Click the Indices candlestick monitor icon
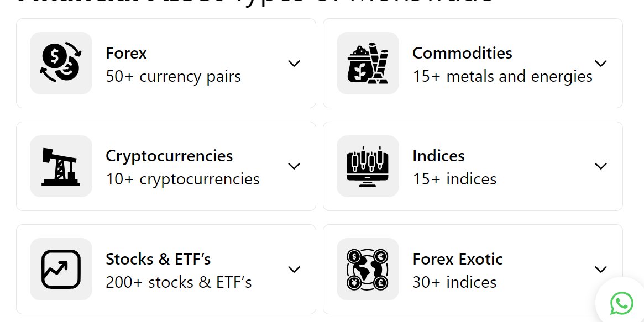 coord(368,166)
